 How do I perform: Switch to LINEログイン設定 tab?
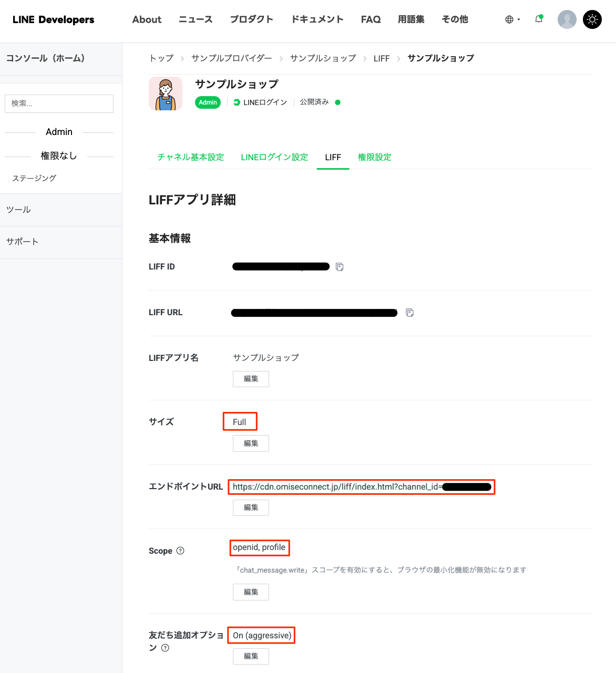click(x=274, y=157)
